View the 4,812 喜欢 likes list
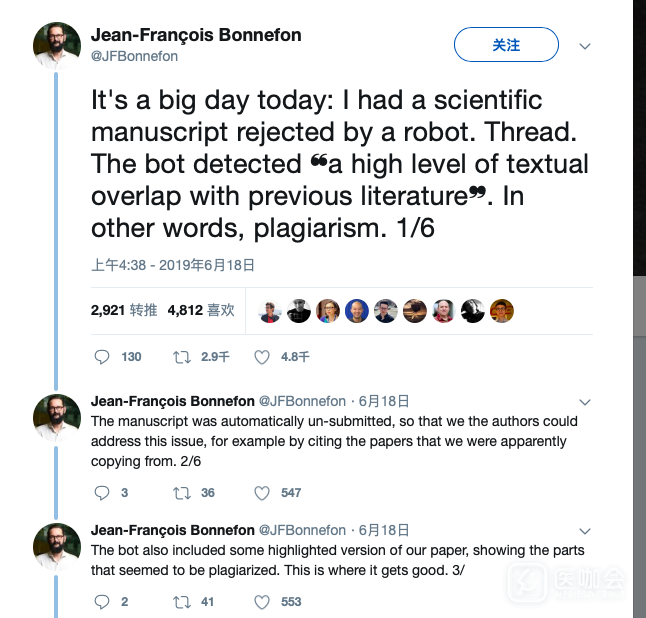646x618 pixels. pyautogui.click(x=201, y=310)
